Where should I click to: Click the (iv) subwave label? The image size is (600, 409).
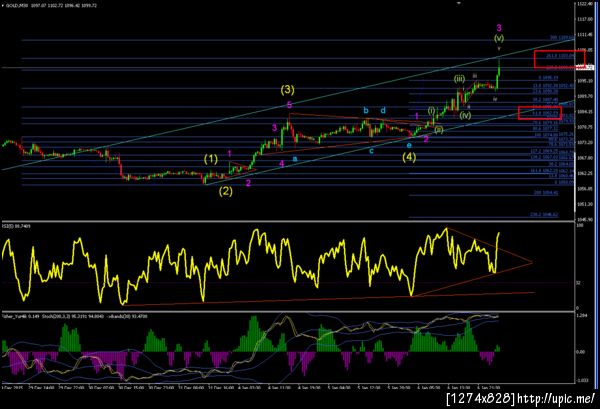pyautogui.click(x=465, y=115)
